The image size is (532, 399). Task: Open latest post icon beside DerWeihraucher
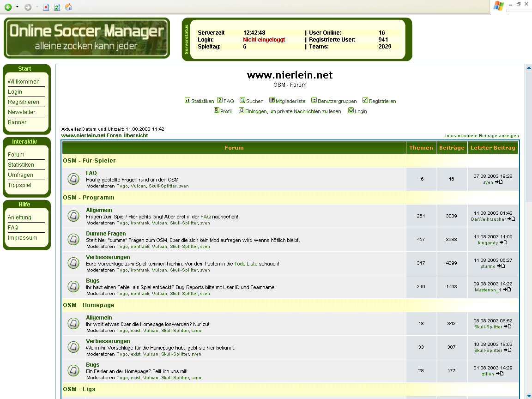[511, 219]
